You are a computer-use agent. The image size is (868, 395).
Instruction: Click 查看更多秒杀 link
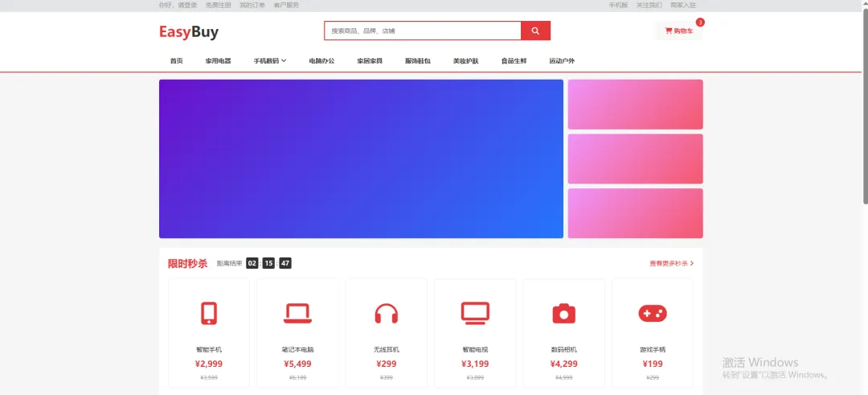671,264
